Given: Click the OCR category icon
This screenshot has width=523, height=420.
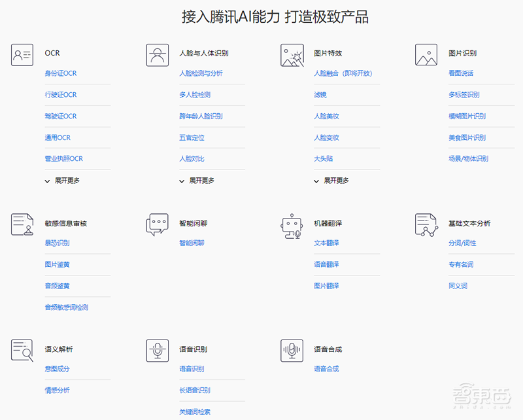Looking at the screenshot, I should click(x=22, y=54).
